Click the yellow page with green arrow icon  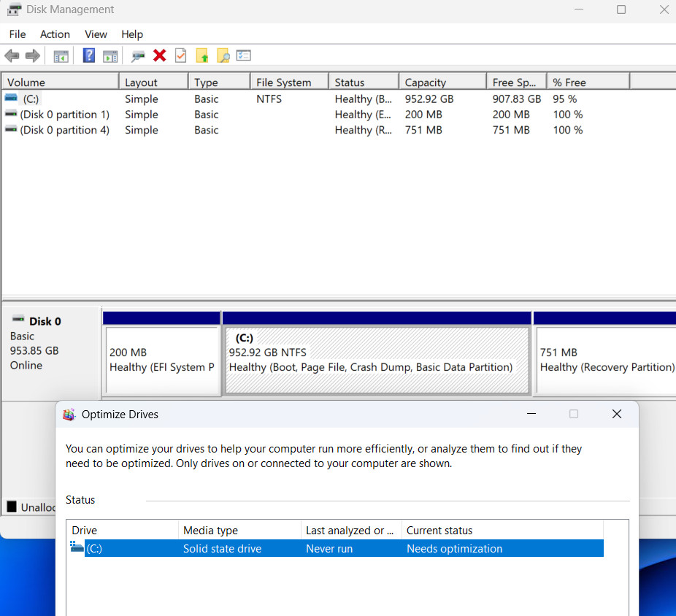pos(201,55)
